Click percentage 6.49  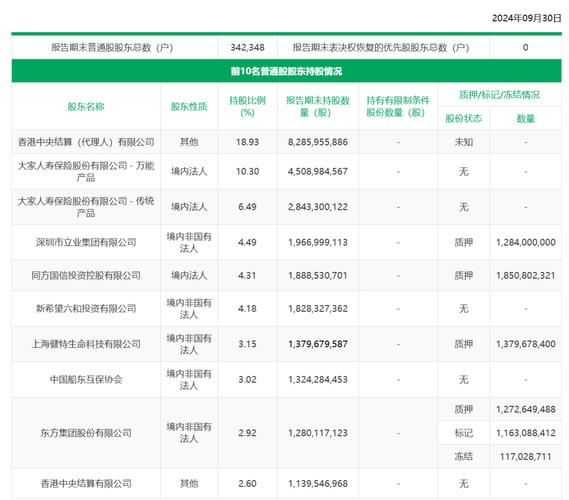(247, 207)
